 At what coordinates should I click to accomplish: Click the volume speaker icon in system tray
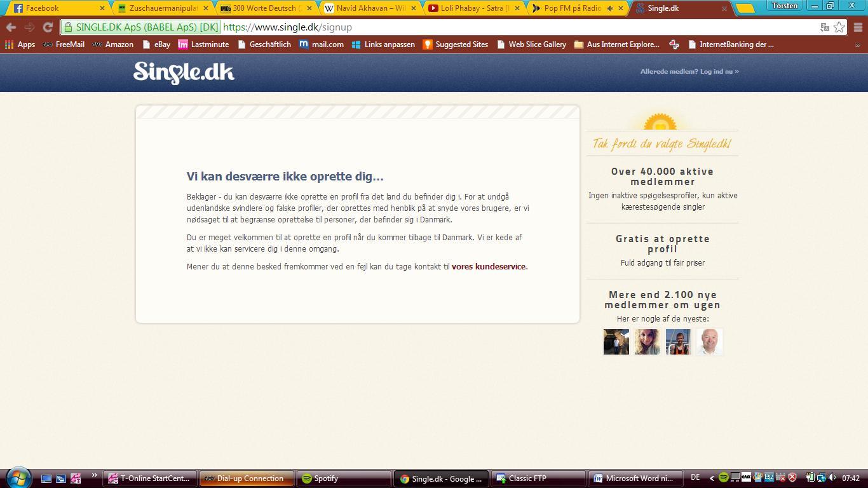pyautogui.click(x=832, y=478)
